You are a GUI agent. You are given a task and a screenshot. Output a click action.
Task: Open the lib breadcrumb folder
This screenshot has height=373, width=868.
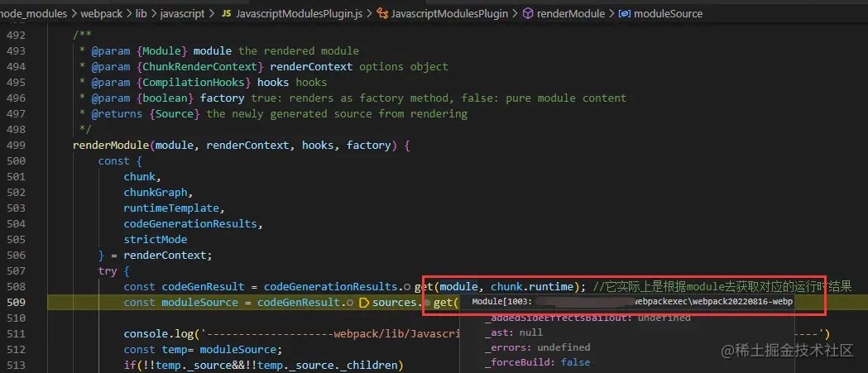[x=141, y=13]
